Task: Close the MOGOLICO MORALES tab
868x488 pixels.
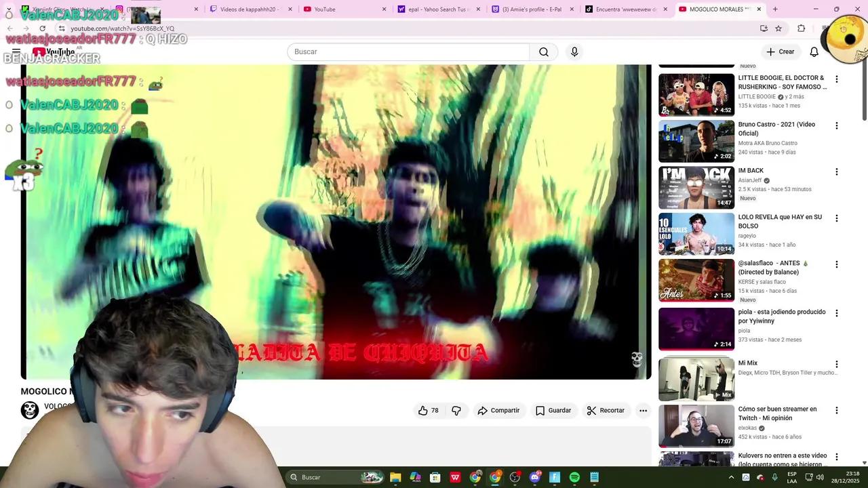Action: point(759,9)
